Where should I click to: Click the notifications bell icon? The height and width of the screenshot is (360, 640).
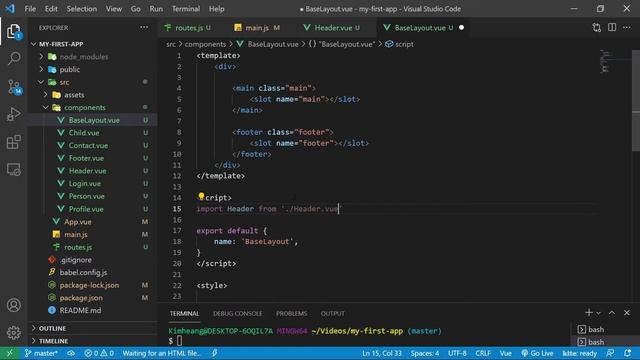(x=628, y=353)
